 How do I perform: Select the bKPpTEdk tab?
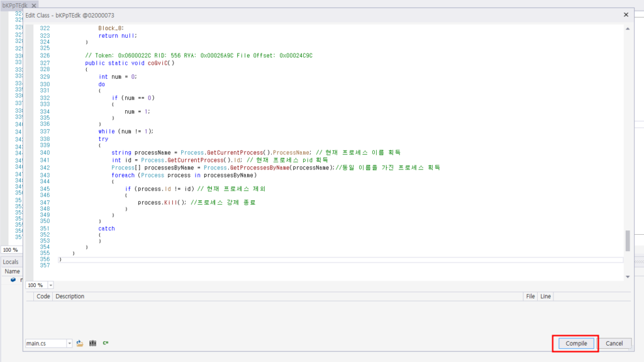click(x=15, y=5)
